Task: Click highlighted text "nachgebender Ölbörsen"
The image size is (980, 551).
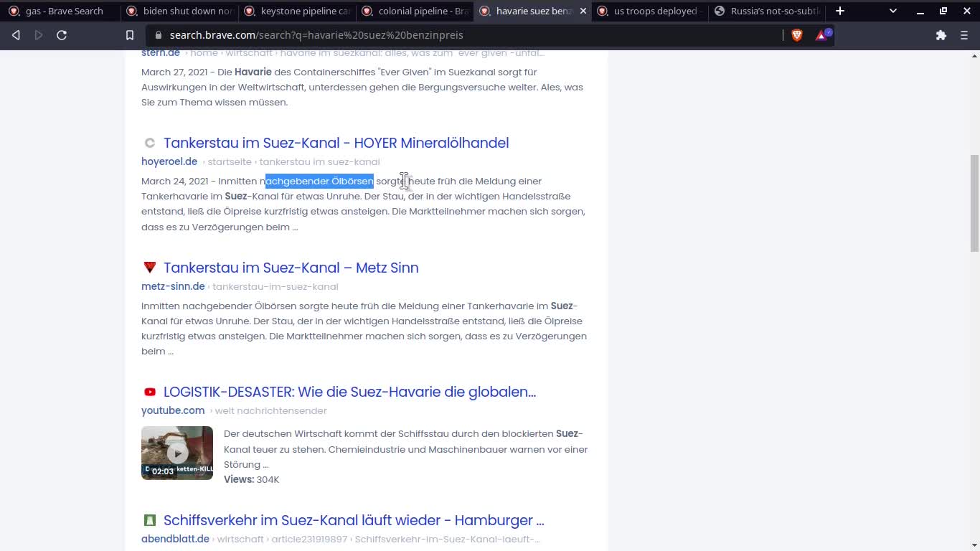Action: pos(319,181)
